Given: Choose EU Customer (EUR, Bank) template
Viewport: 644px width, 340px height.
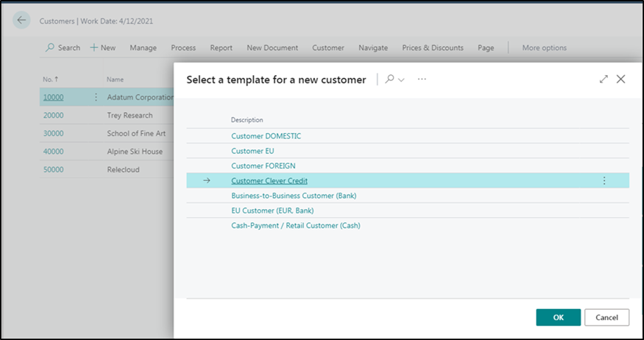Looking at the screenshot, I should click(272, 210).
